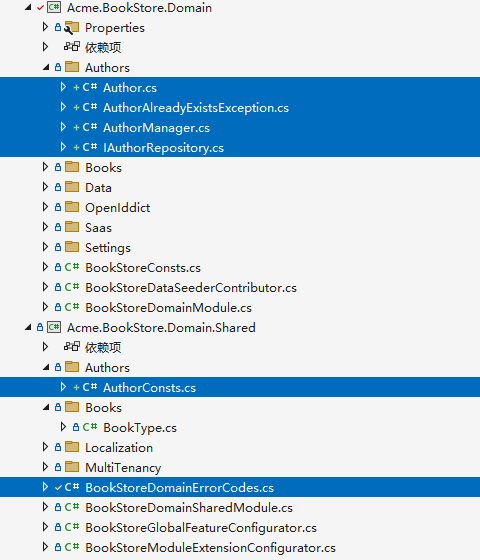Click the C# file icon of Author.cs
Screen dimensions: 480x560
coord(90,87)
